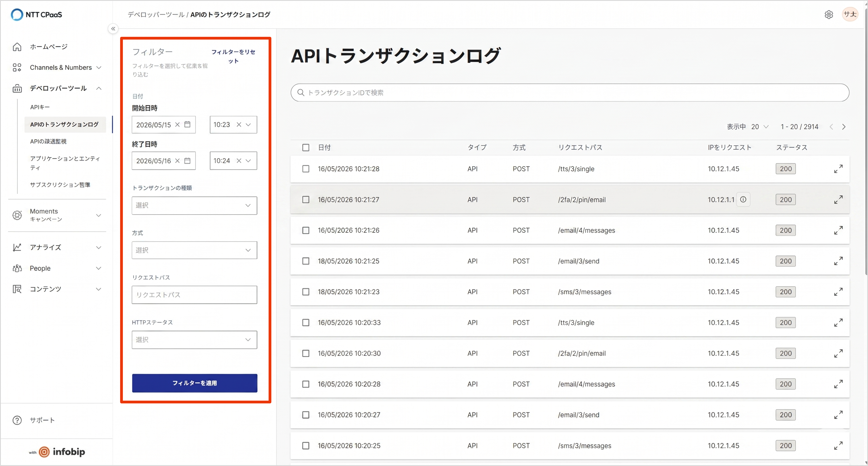Clear the end time 10:24

point(239,161)
